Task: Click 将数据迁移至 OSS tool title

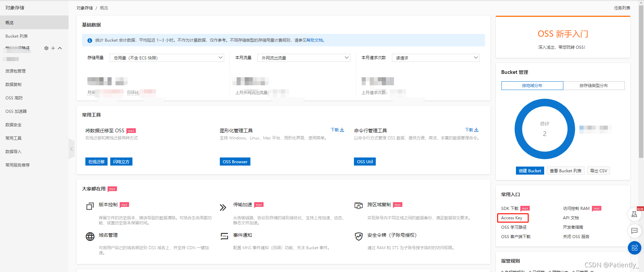Action: pos(105,131)
